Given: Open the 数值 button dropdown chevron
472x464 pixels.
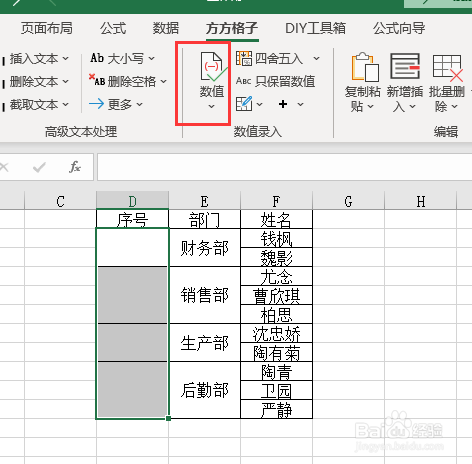Looking at the screenshot, I should (212, 107).
